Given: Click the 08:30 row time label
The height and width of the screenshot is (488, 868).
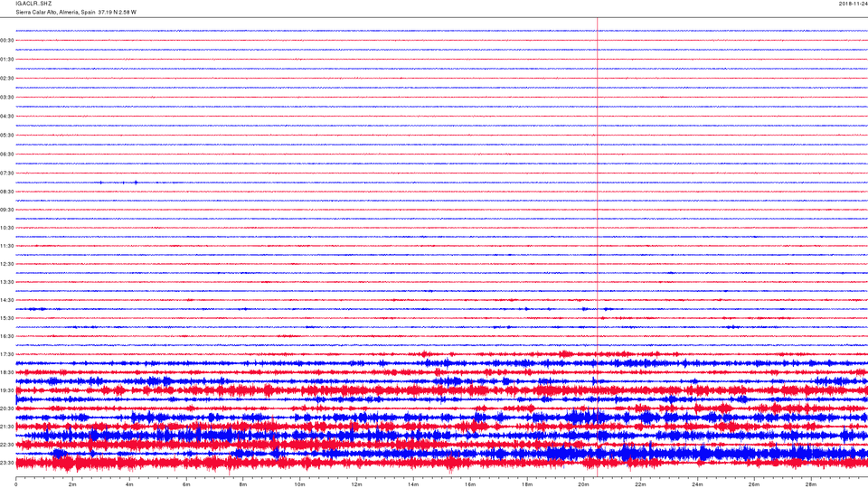Looking at the screenshot, I should pos(7,192).
